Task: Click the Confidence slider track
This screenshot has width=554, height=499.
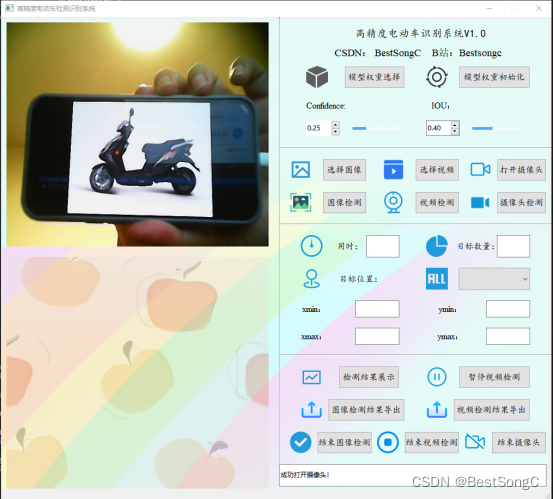Action: [x=377, y=128]
